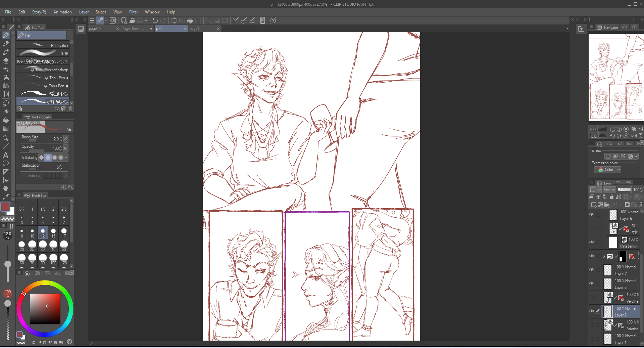Select the Eraser tool in the toolbox
The height and width of the screenshot is (348, 644).
point(6,60)
